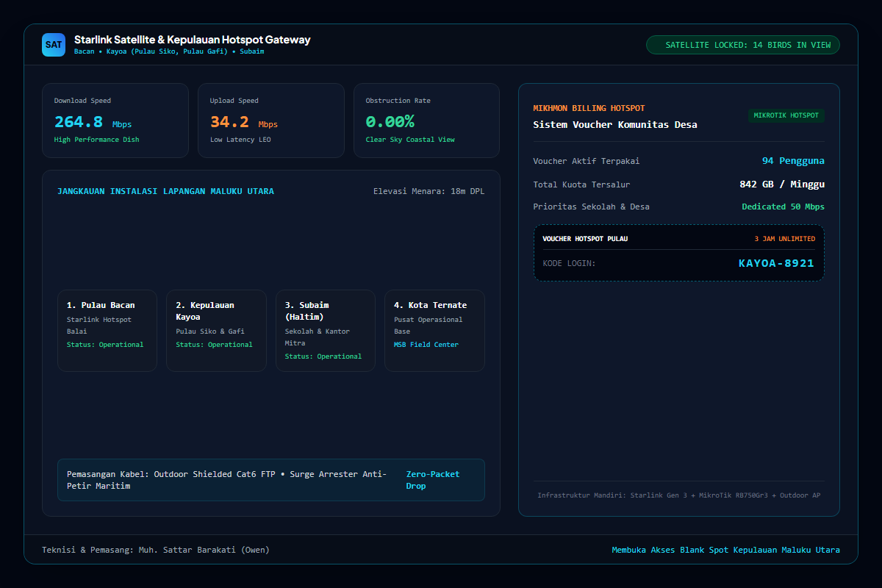This screenshot has width=882, height=588.
Task: Click the MIKROTIK HOTSPOT badge
Action: 786,115
